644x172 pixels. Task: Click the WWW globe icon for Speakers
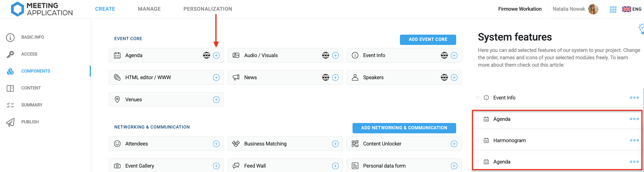[444, 77]
